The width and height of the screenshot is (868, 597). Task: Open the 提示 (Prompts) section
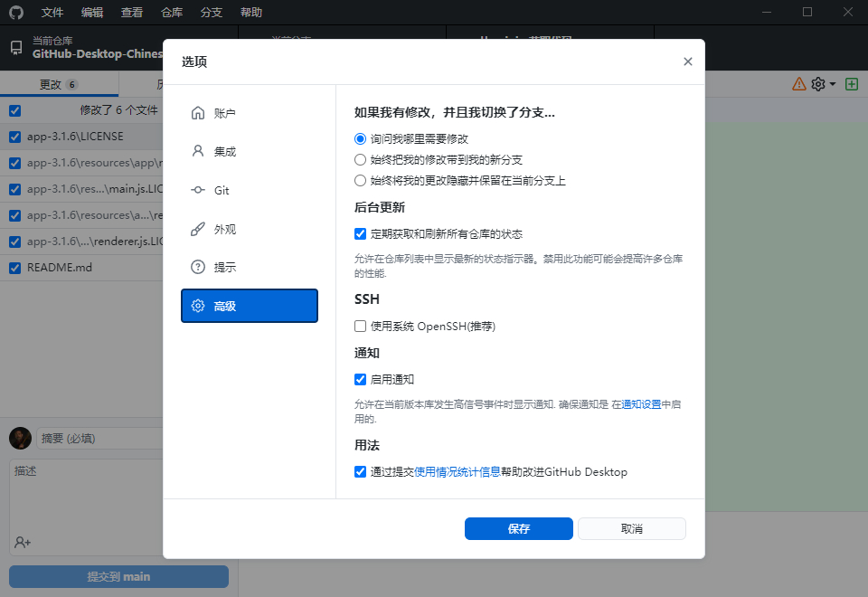coord(250,268)
